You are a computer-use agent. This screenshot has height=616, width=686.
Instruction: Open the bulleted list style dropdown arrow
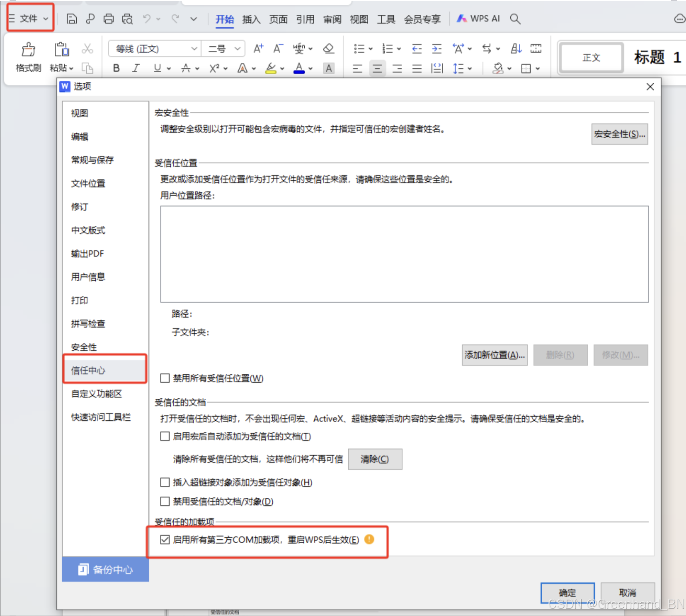[371, 49]
